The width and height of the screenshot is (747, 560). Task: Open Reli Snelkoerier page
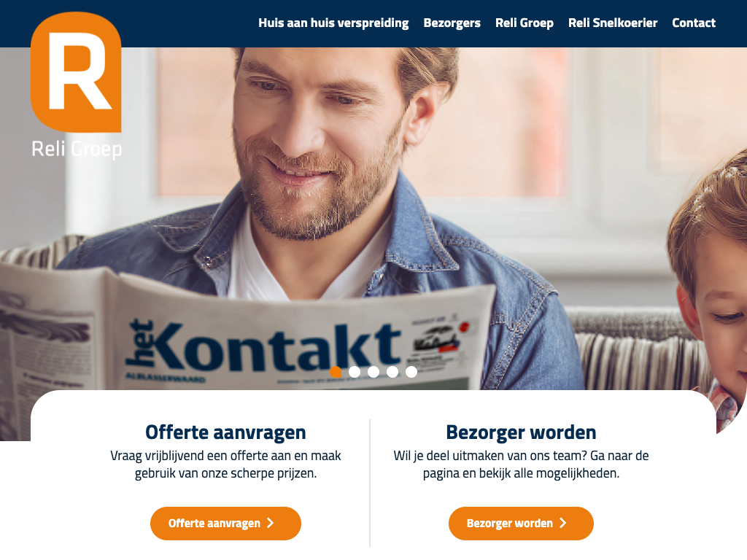[x=613, y=23]
